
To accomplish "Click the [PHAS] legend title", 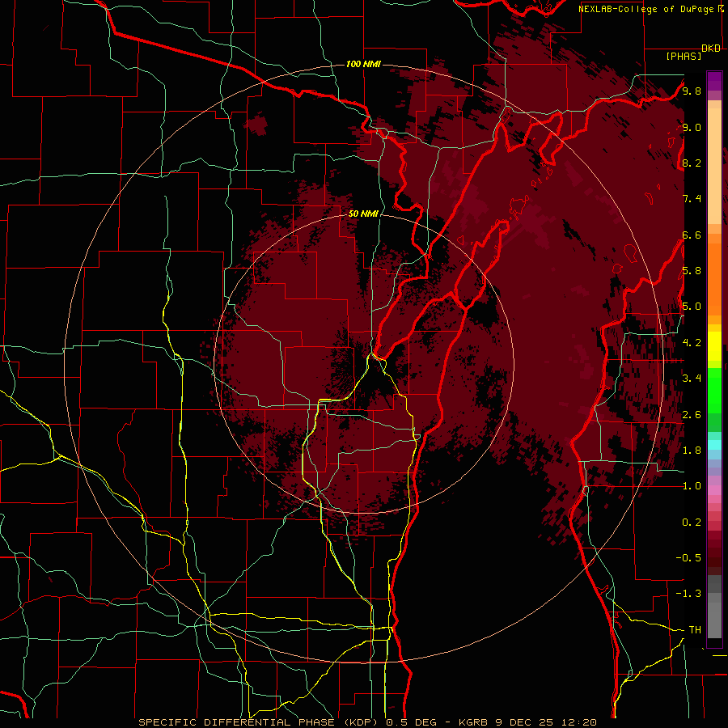I will 684,57.
